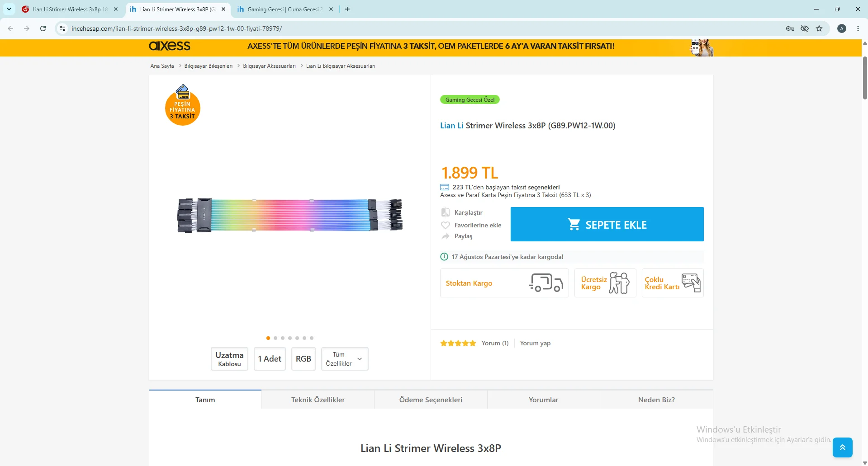This screenshot has height=466, width=868.
Task: Click the 1.899 TL price text
Action: pyautogui.click(x=470, y=173)
